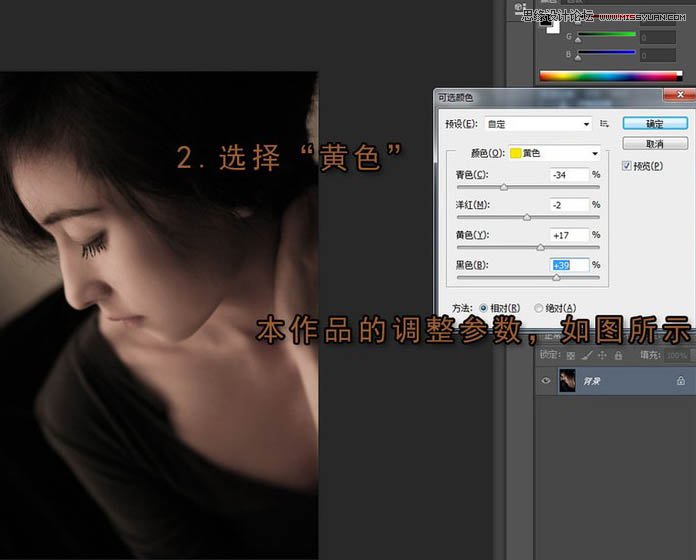Pick a color from the spectrum ramp
Viewport: 696px width, 560px height.
tap(611, 76)
